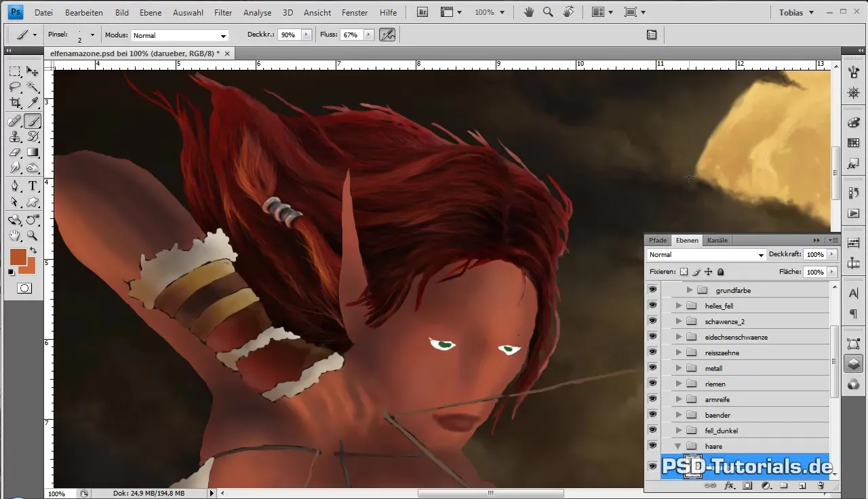Add a layer style via fx button

[730, 486]
